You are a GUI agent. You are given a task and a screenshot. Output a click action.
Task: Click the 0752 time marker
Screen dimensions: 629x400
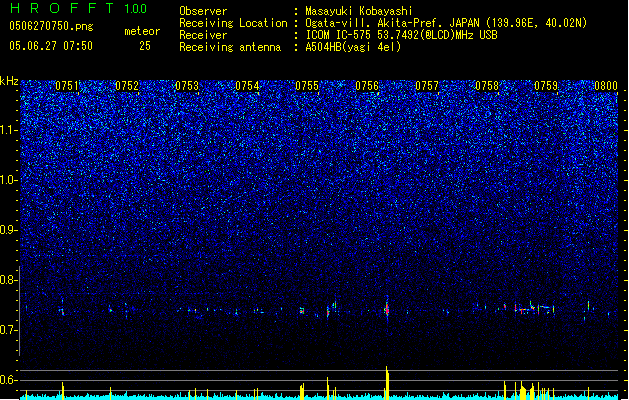click(127, 86)
